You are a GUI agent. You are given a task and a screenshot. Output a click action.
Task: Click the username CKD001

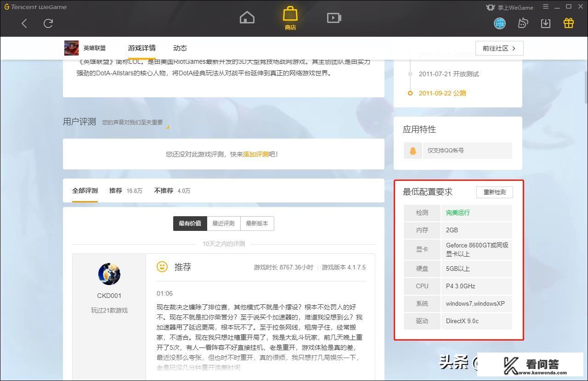click(x=109, y=296)
